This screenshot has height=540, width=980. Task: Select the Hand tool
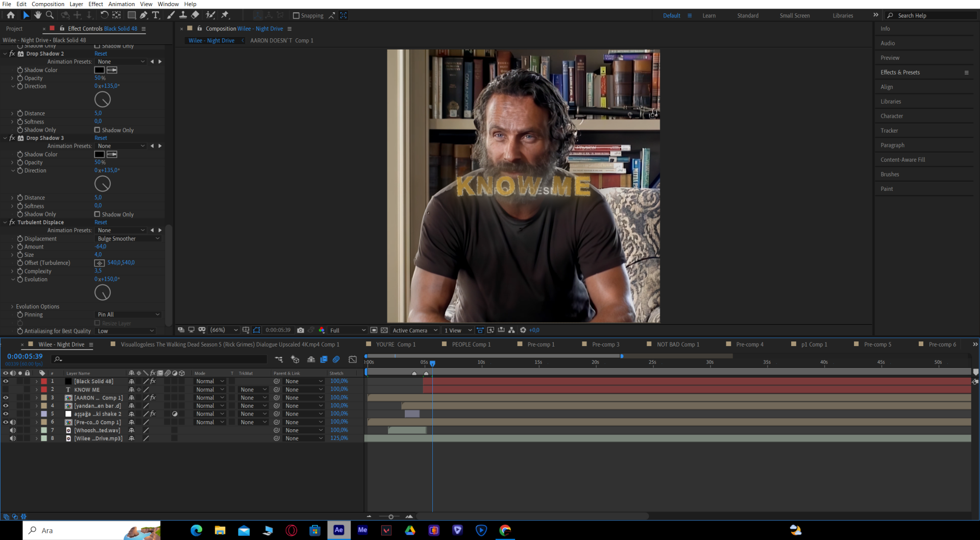38,15
